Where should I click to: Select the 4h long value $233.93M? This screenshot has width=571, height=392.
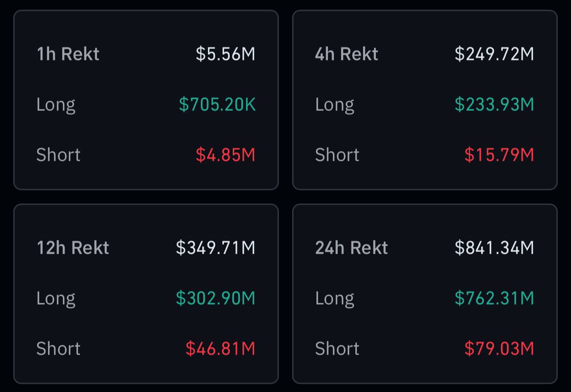tap(494, 104)
